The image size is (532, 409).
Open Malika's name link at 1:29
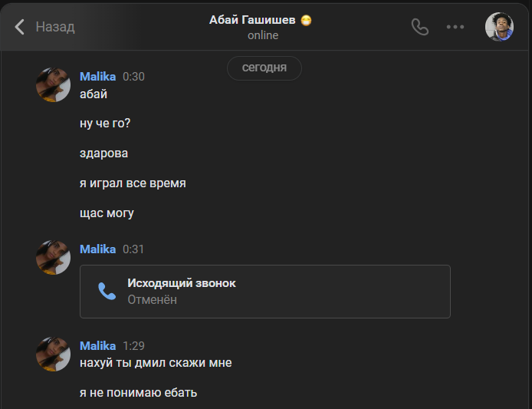pos(97,346)
